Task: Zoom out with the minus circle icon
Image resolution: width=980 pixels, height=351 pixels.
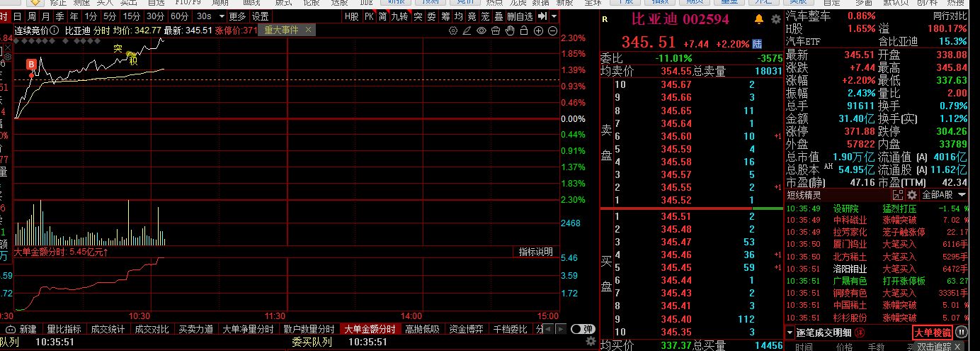Action: tap(552, 30)
